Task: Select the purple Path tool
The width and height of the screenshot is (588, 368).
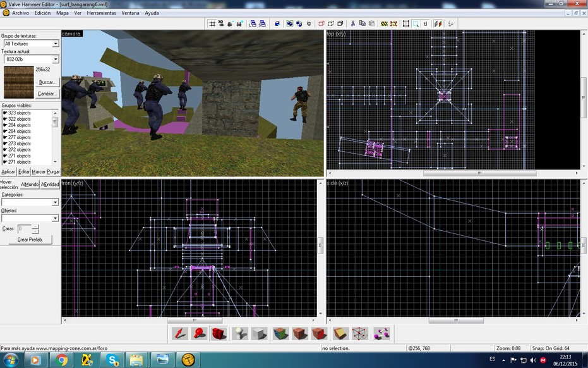Action: 381,333
